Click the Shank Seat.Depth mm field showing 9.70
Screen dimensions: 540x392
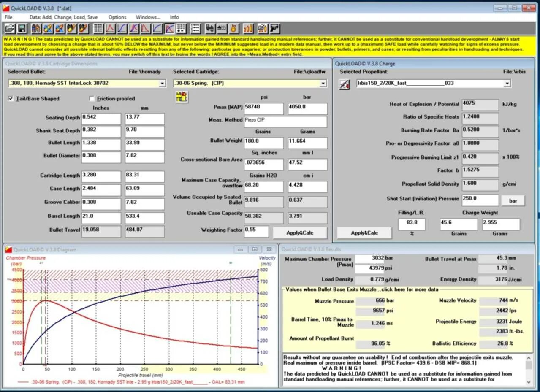tap(144, 131)
